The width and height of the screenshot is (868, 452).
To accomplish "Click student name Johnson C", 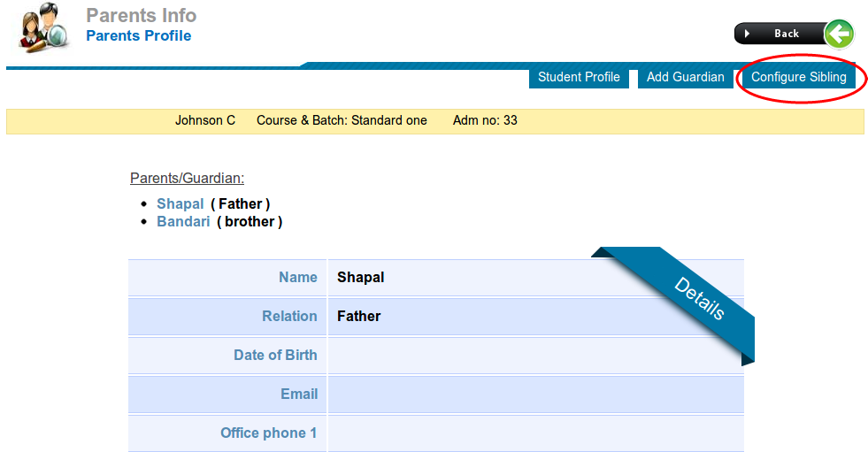I will coord(205,120).
